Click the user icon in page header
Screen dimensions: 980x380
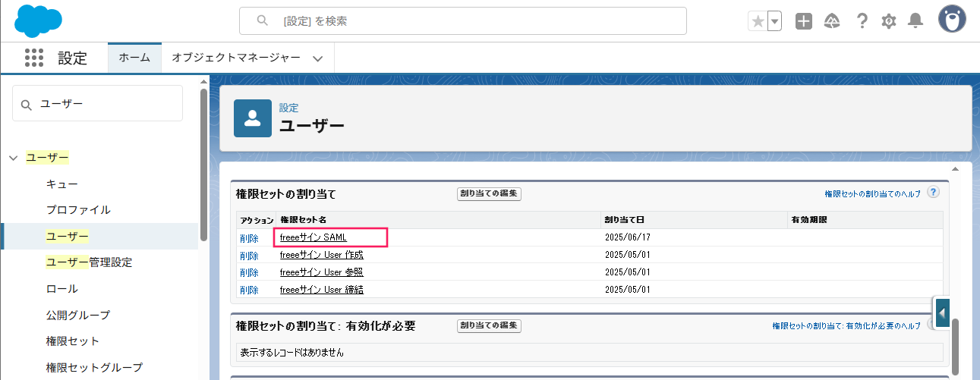[x=253, y=118]
